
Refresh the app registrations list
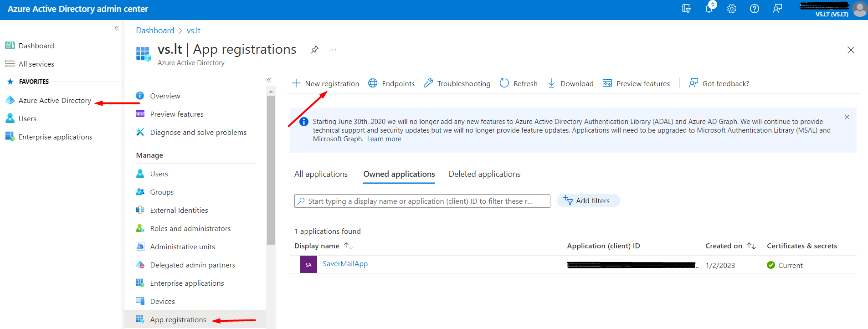[519, 83]
